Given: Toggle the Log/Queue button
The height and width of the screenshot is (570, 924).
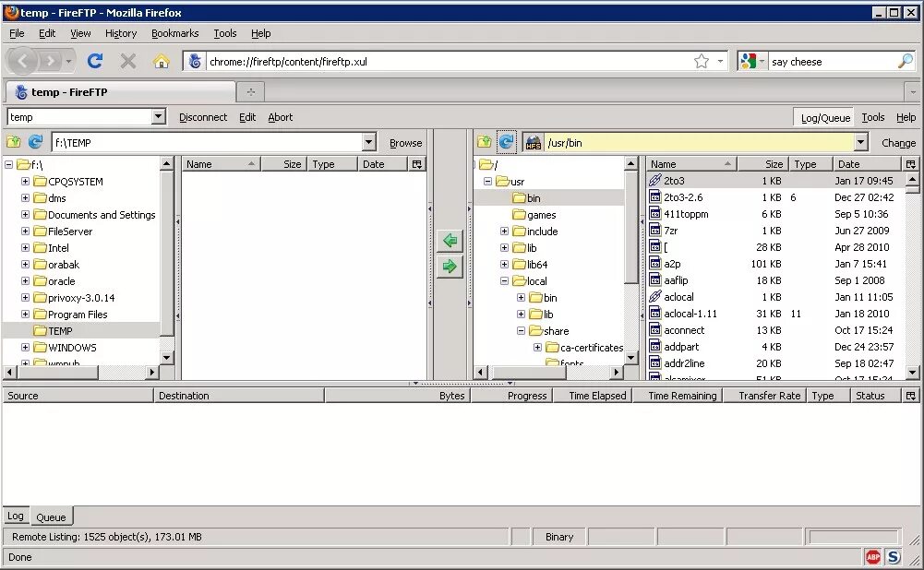Looking at the screenshot, I should tap(825, 118).
